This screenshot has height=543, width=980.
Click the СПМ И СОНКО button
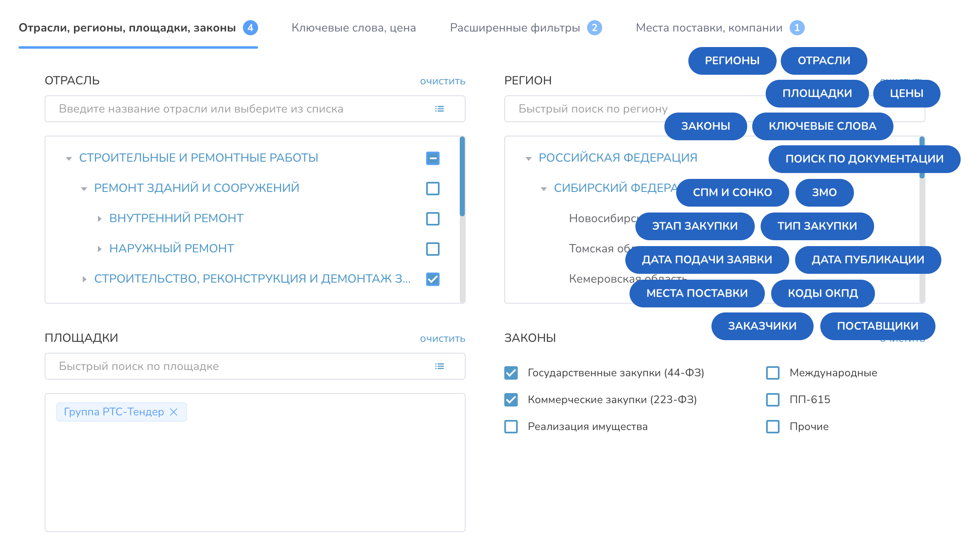732,193
